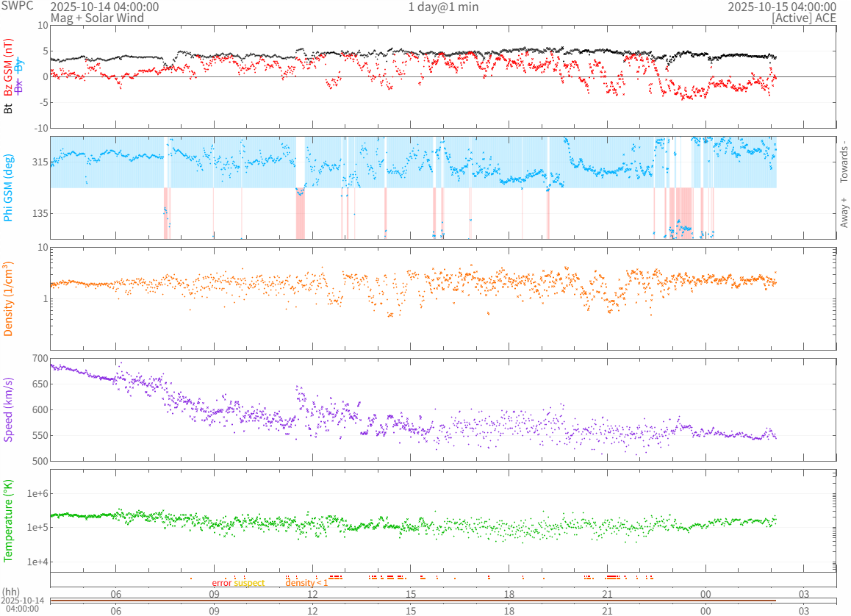Click the Towards - sector label
Viewport: 851px width, 616px height.
tap(844, 162)
